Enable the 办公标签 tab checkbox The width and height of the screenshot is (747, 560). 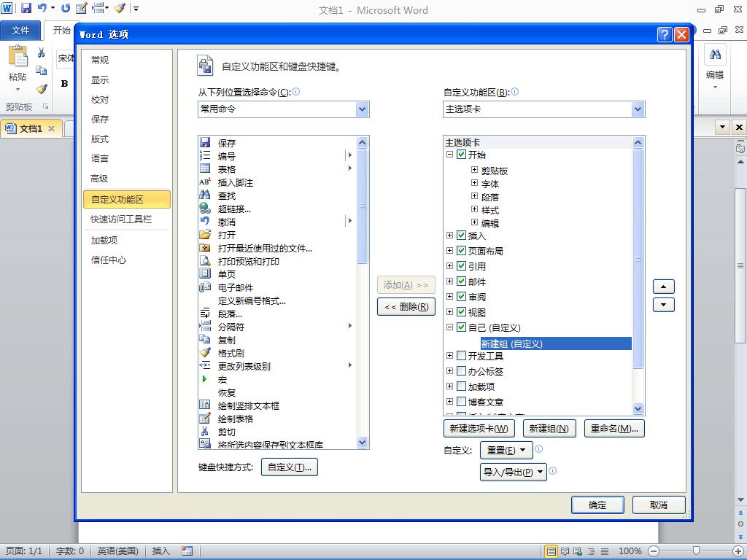point(461,370)
